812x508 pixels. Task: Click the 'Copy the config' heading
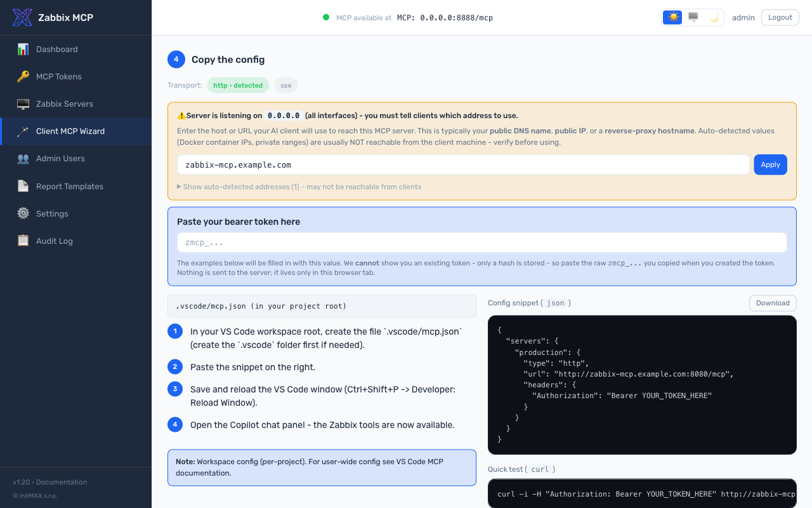228,60
